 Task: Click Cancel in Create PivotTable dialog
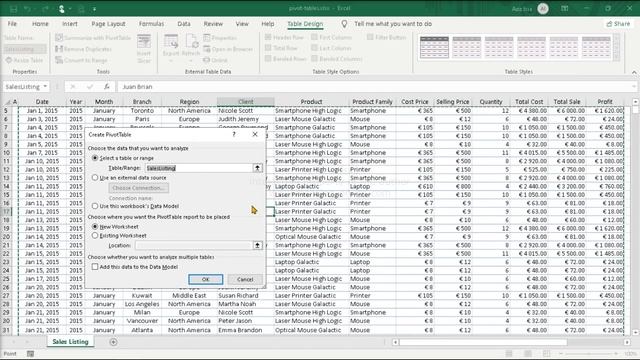pyautogui.click(x=245, y=279)
